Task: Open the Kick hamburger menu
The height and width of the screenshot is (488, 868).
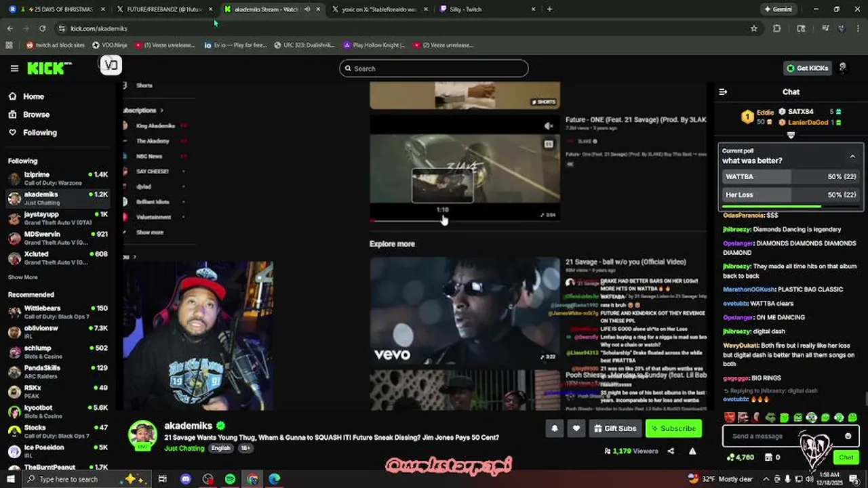Action: click(x=14, y=68)
